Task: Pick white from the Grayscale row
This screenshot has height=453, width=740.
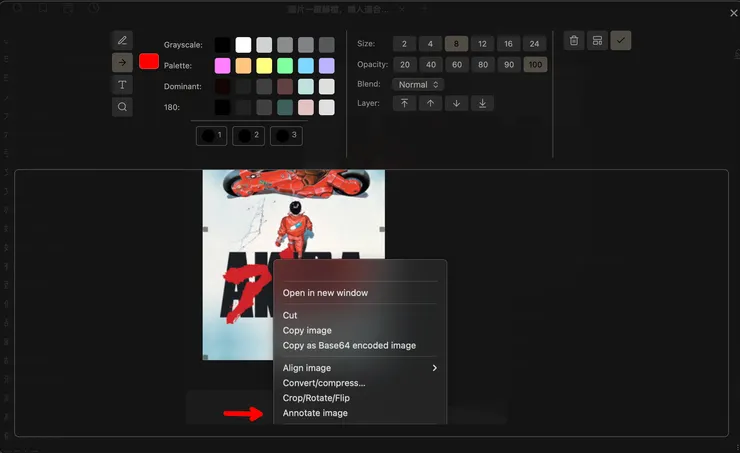Action: [243, 45]
